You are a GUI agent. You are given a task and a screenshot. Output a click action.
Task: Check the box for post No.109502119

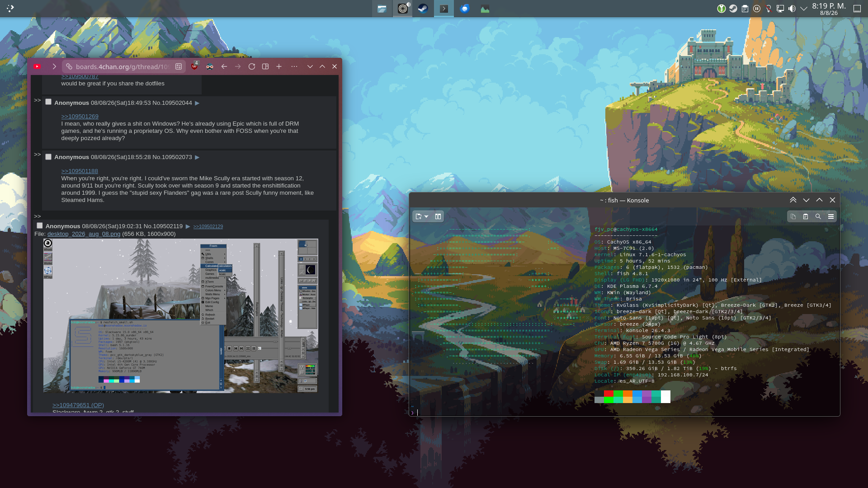coord(40,225)
